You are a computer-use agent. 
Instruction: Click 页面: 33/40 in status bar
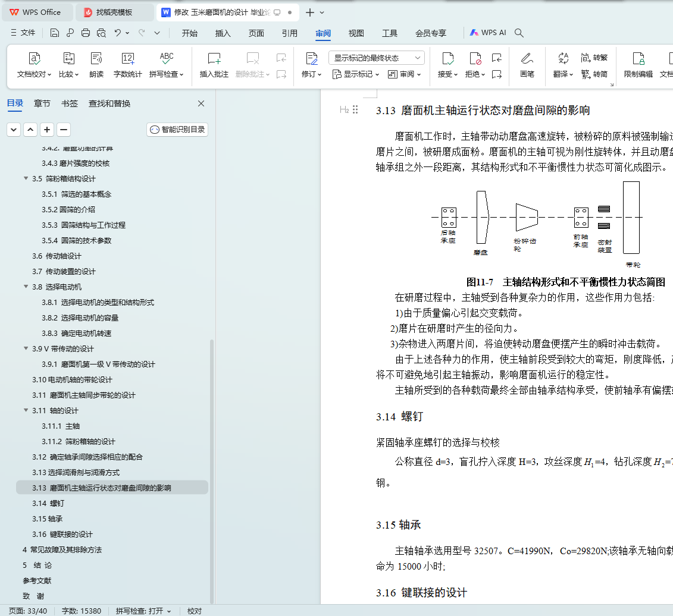(28, 611)
